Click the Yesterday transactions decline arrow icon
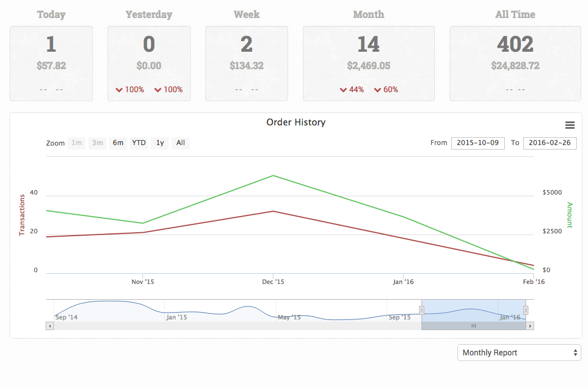Viewport: 588px width, 388px height. [120, 89]
